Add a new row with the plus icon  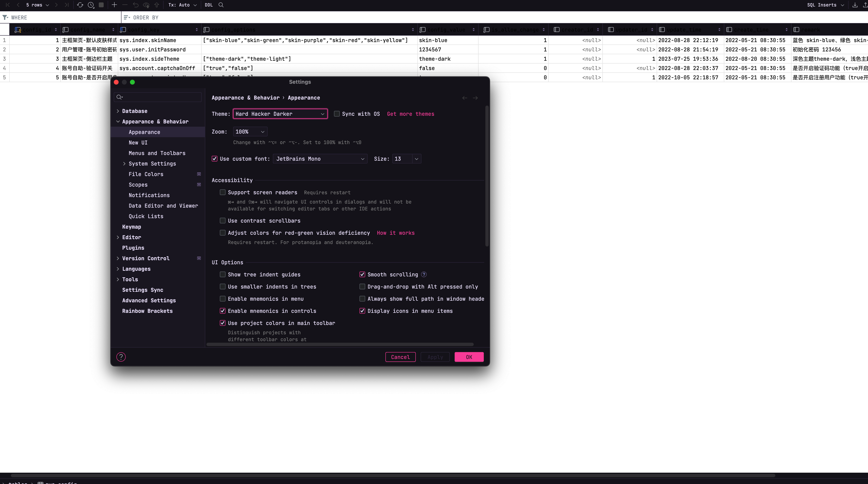click(x=114, y=5)
